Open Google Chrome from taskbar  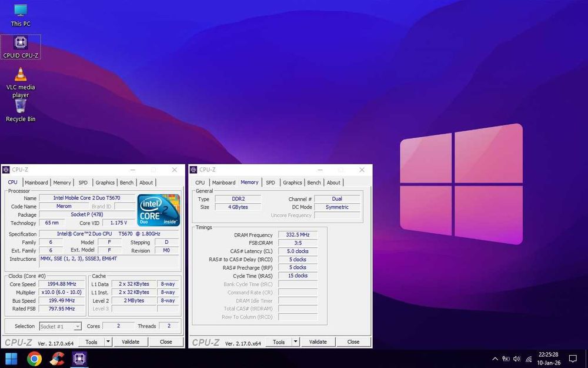[x=34, y=359]
